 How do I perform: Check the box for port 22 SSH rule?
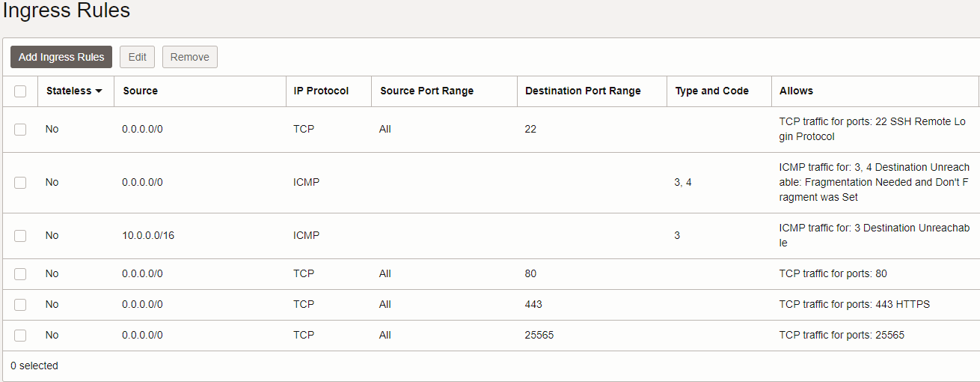pyautogui.click(x=20, y=130)
